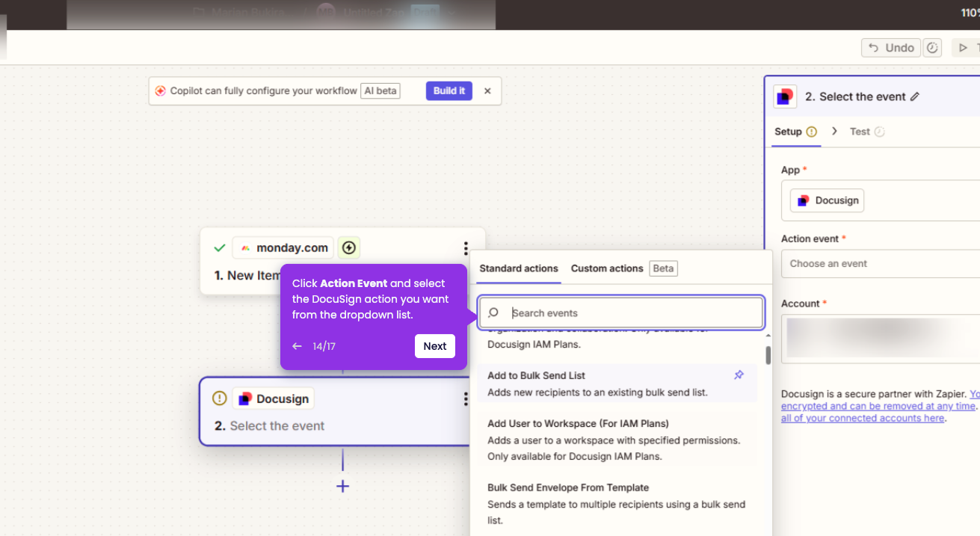Screen dimensions: 980x536
Task: Click 2. Select the event on the Docusign card
Action: click(x=270, y=425)
